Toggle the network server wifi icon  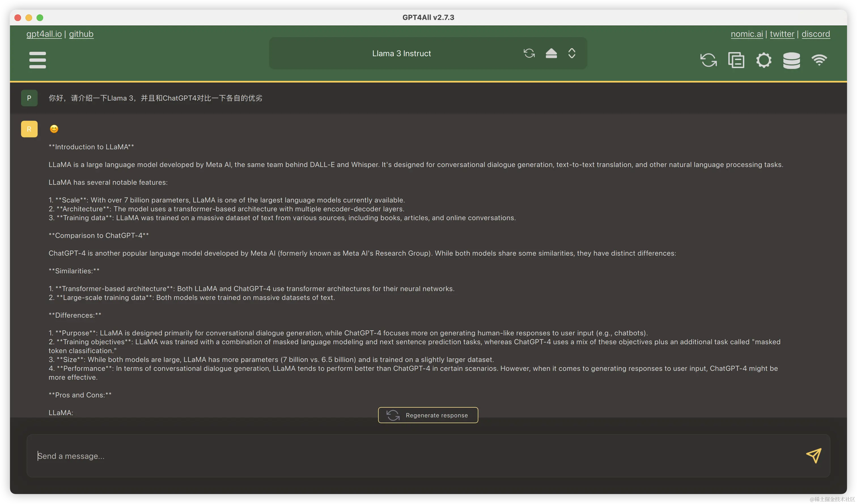(819, 60)
